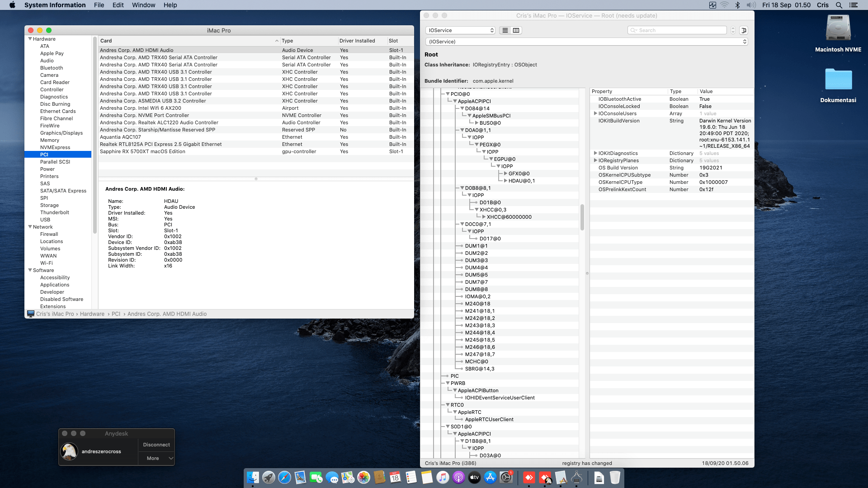Click Property column header in IORegistryExplorer

[x=629, y=91]
